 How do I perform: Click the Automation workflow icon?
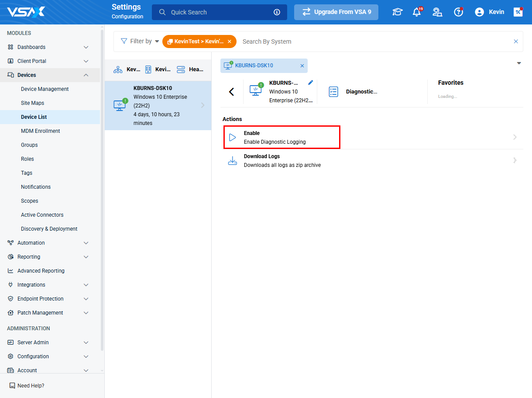point(10,243)
